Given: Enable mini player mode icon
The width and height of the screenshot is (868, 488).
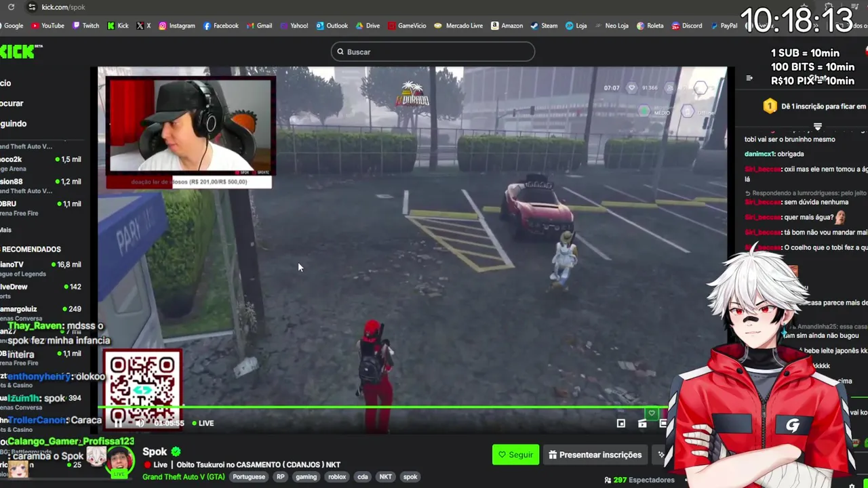Looking at the screenshot, I should (620, 423).
